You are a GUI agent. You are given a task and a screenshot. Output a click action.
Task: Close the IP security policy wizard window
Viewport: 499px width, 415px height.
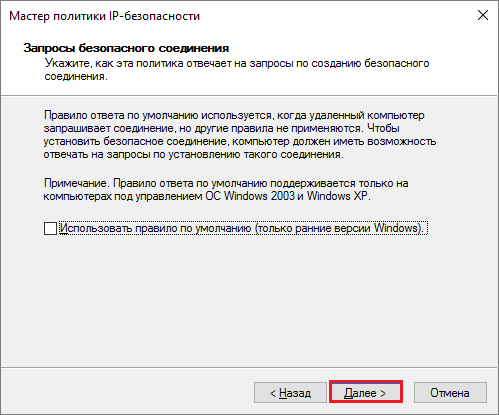point(483,15)
